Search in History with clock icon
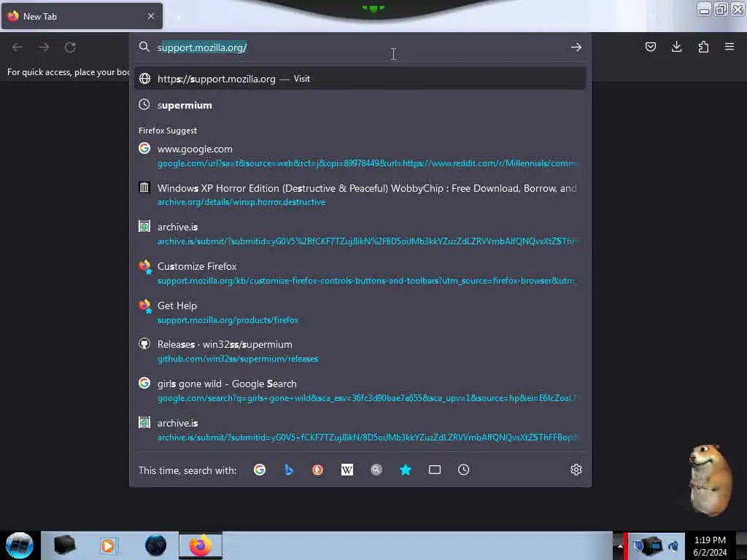Viewport: 747px width, 560px height. (463, 470)
